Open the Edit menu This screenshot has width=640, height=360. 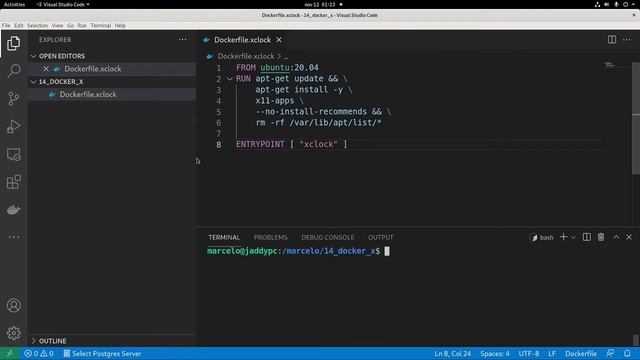[x=19, y=25]
